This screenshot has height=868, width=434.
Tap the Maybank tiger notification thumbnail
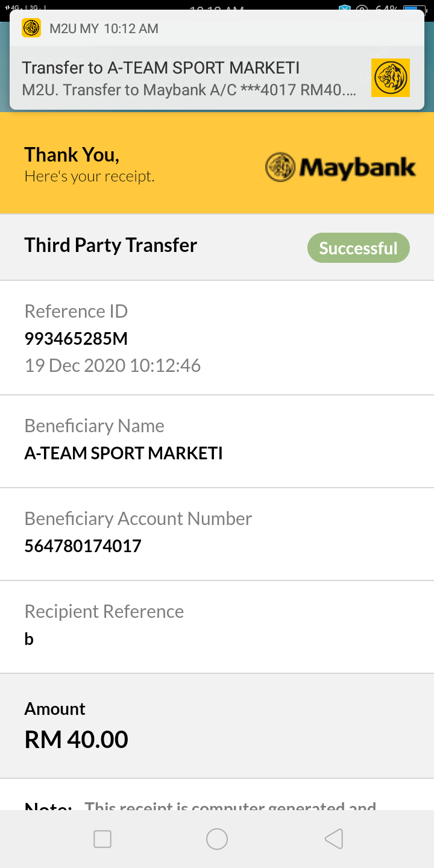[x=391, y=78]
